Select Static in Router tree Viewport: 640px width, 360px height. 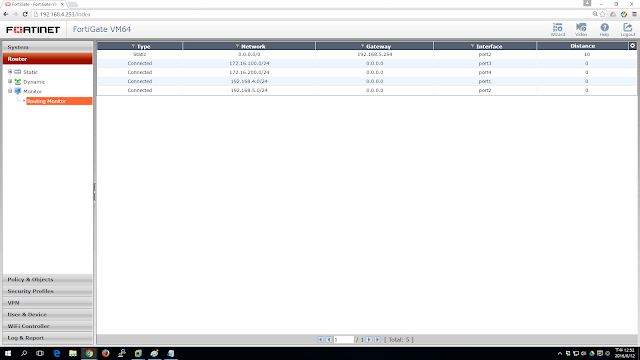(x=30, y=72)
